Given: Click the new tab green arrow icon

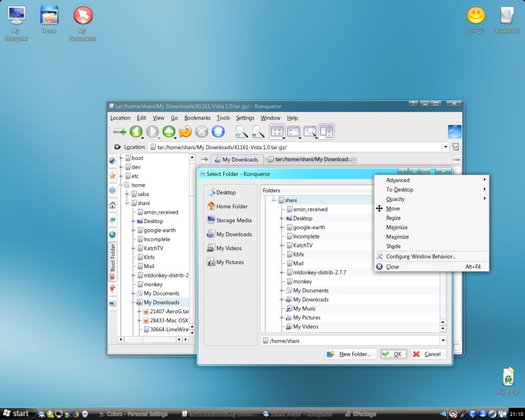Looking at the screenshot, I should [205, 159].
